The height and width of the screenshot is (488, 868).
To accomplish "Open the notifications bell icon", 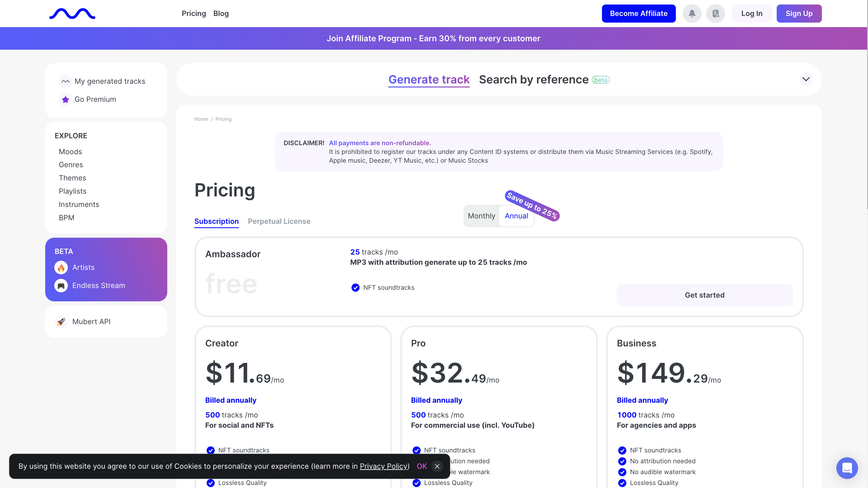I will (692, 14).
